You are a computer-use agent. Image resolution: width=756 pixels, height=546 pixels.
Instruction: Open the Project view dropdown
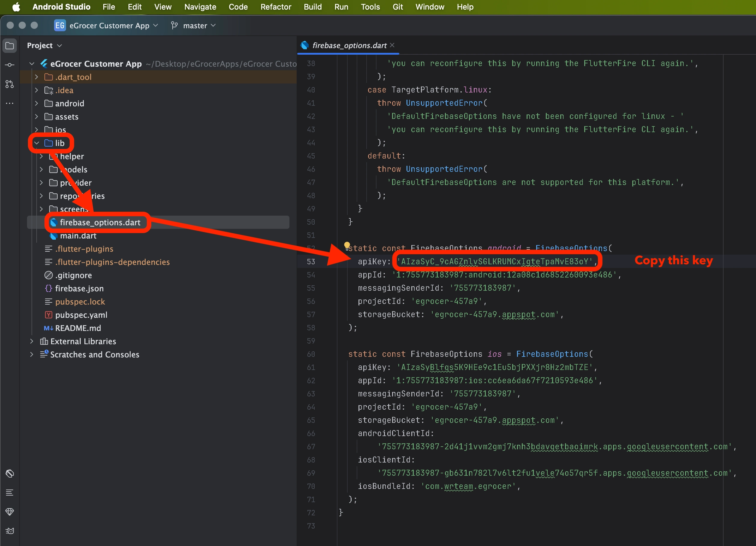pyautogui.click(x=44, y=46)
